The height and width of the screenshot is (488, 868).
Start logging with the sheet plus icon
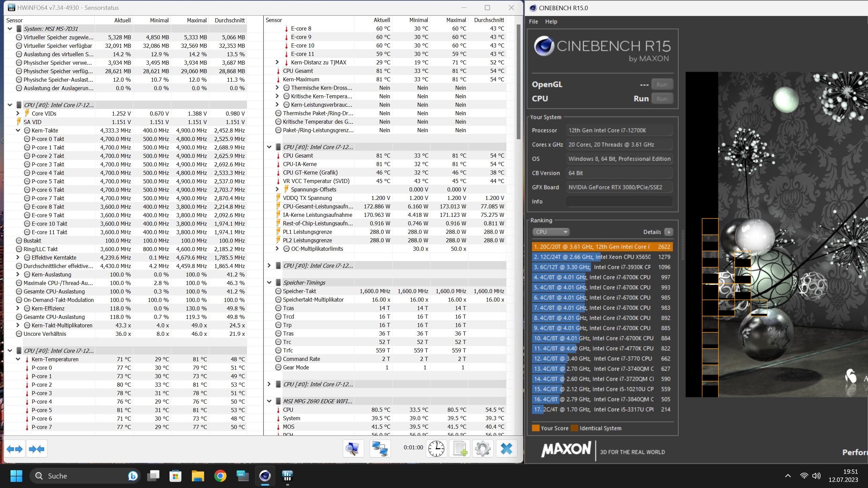pyautogui.click(x=460, y=449)
